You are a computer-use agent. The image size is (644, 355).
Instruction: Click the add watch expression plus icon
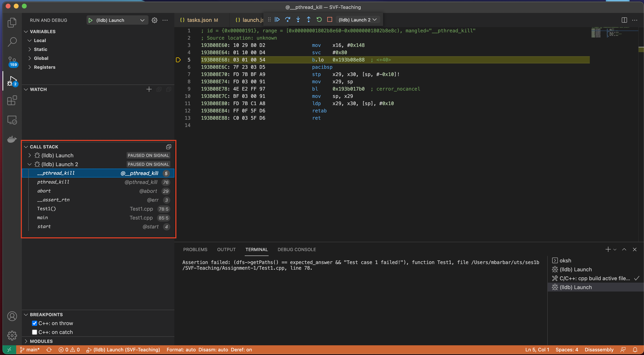(x=149, y=89)
